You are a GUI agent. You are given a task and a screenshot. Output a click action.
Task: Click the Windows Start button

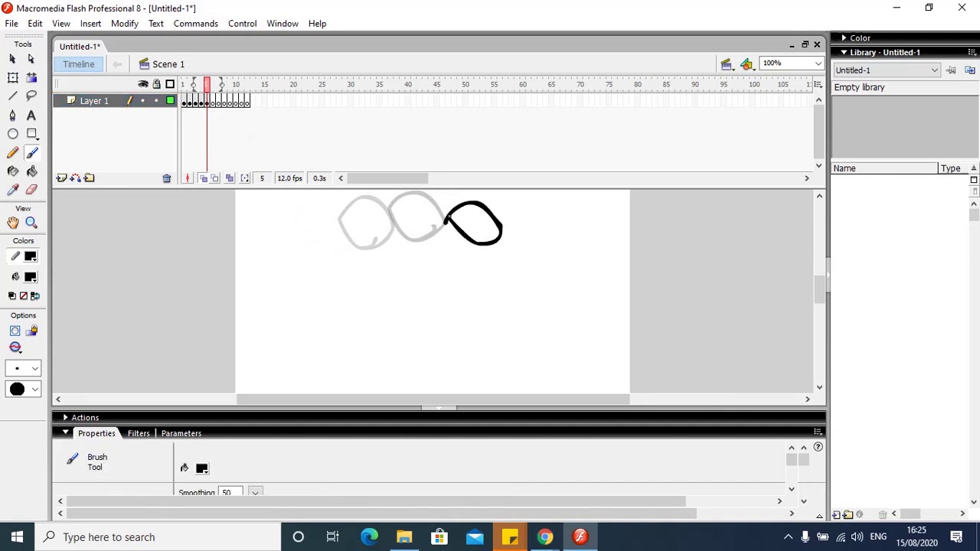pyautogui.click(x=17, y=537)
